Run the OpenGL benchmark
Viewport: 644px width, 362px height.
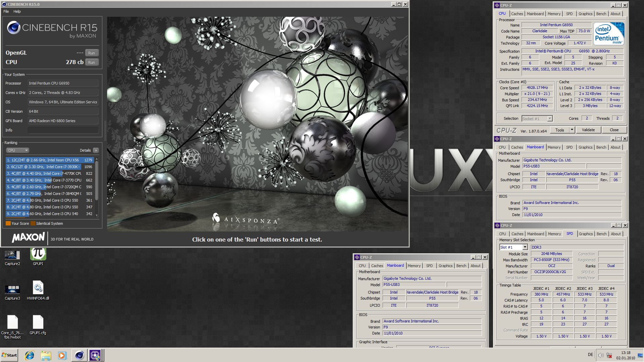click(92, 53)
